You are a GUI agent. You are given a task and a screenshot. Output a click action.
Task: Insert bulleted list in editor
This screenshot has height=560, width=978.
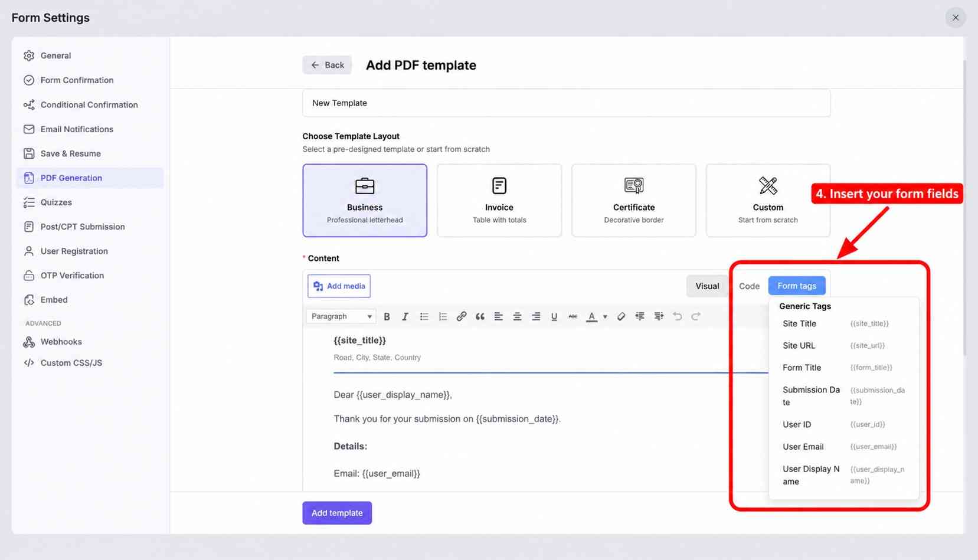pyautogui.click(x=424, y=316)
